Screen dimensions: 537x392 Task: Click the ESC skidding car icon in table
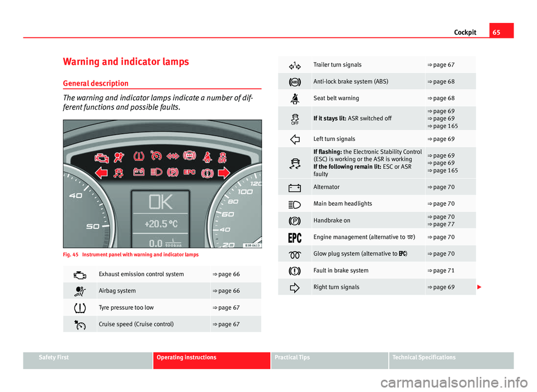[295, 164]
